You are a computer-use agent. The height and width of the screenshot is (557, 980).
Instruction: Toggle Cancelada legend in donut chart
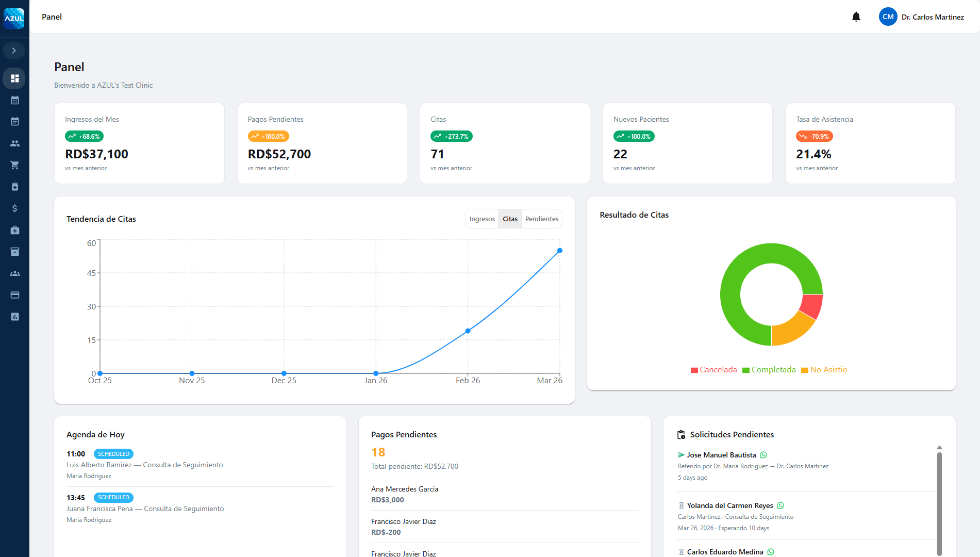tap(713, 370)
